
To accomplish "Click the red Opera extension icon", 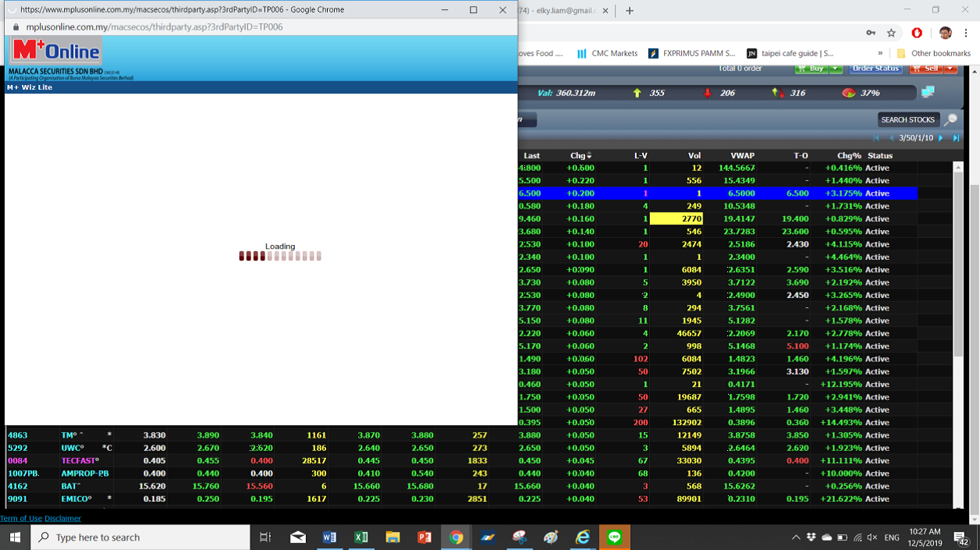I will pyautogui.click(x=917, y=33).
